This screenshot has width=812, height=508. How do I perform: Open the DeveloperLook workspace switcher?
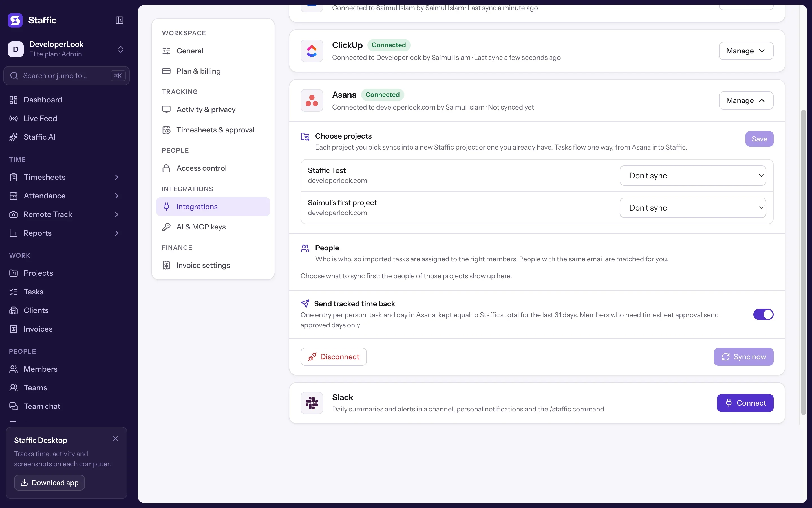click(x=120, y=49)
